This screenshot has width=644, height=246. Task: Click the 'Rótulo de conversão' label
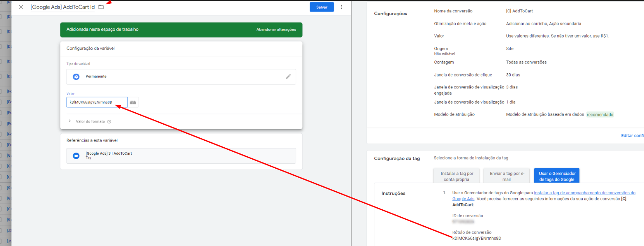472,232
